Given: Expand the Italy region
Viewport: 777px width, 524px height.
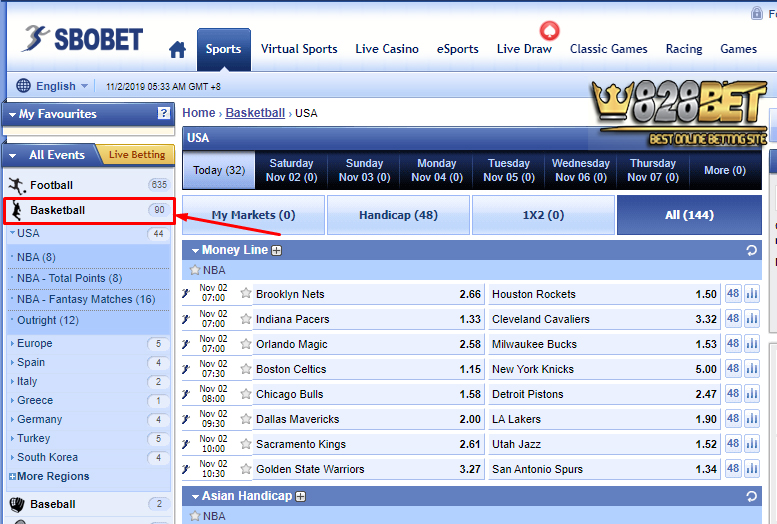Looking at the screenshot, I should click(x=12, y=381).
